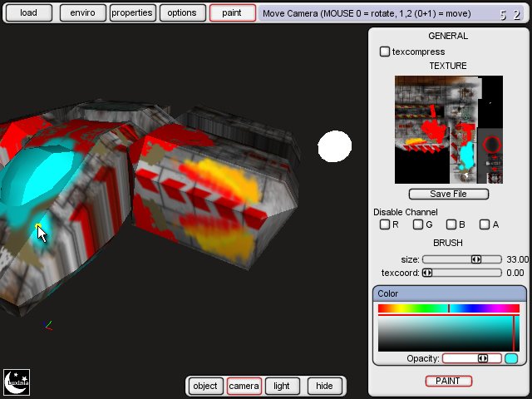The width and height of the screenshot is (532, 399).
Task: Click the white light sphere in the viewport
Action: pos(335,146)
